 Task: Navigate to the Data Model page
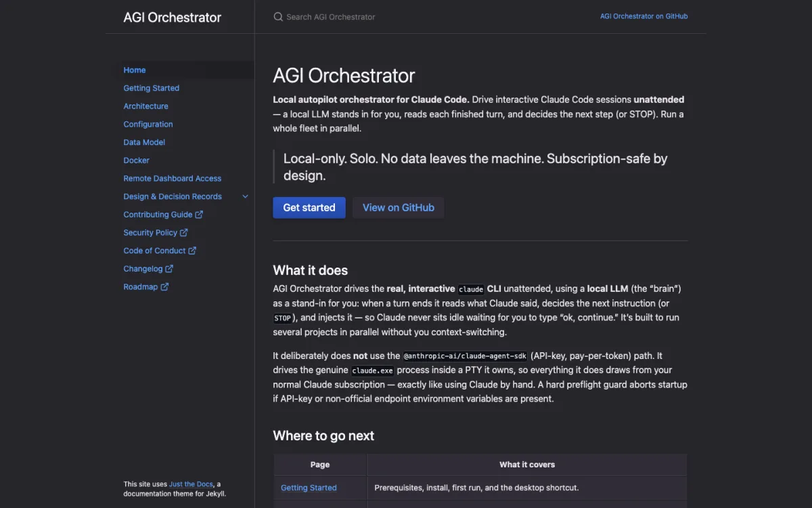(144, 142)
